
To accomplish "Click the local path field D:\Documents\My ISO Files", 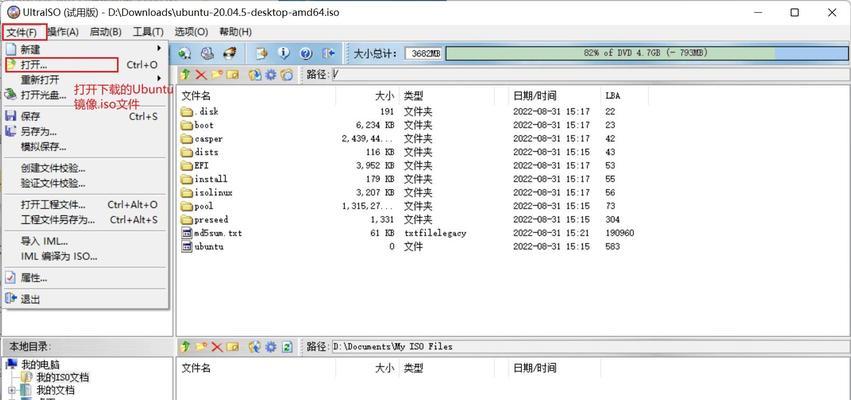I will (x=590, y=346).
